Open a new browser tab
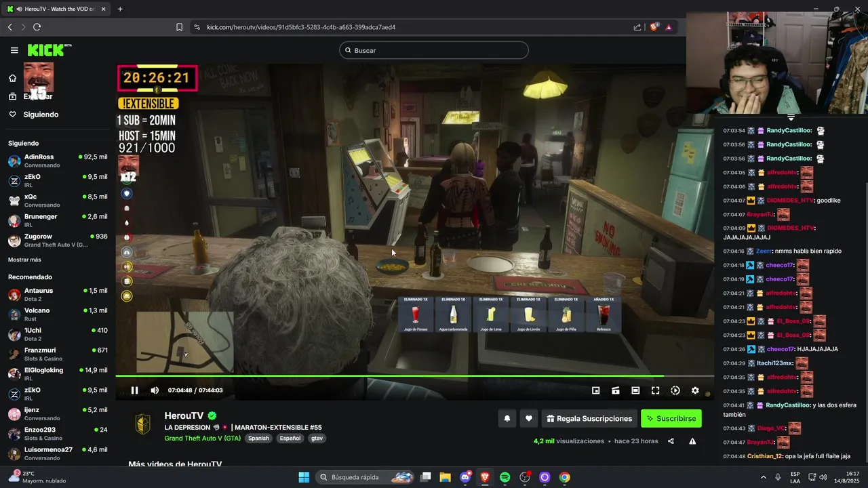This screenshot has width=868, height=488. pyautogui.click(x=120, y=9)
